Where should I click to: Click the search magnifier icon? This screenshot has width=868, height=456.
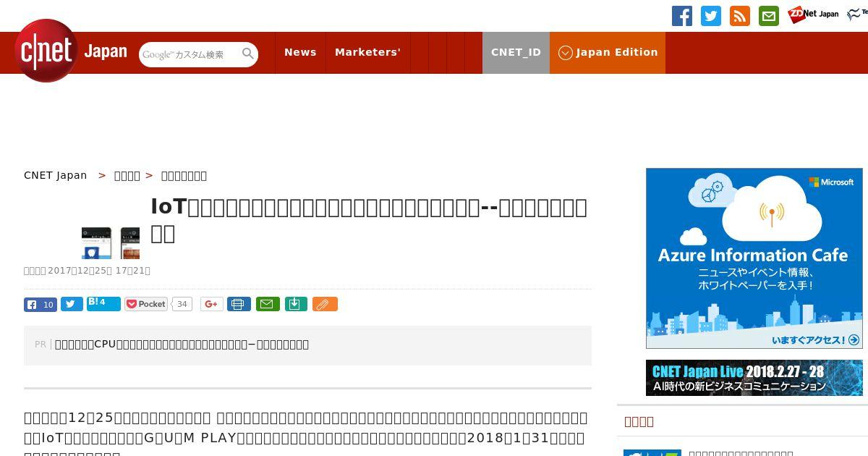coord(248,54)
